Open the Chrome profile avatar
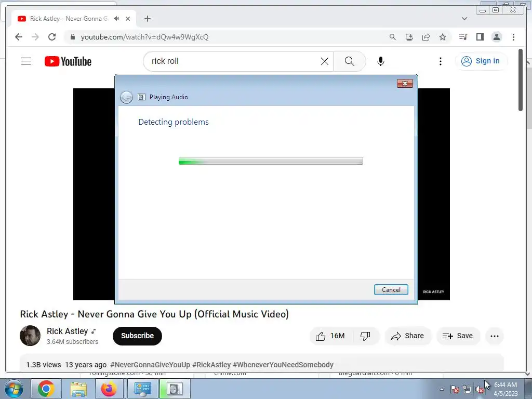532x399 pixels. pyautogui.click(x=497, y=37)
